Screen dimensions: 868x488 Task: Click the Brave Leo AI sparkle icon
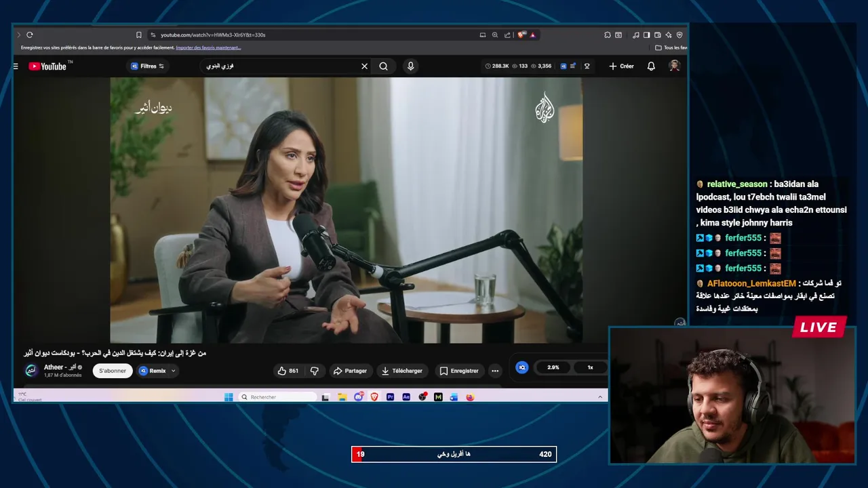[669, 35]
